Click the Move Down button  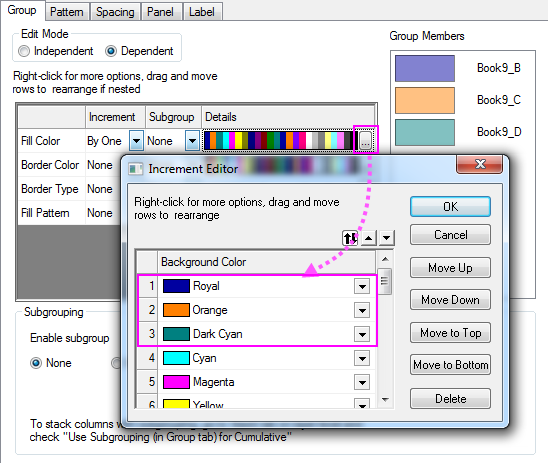[450, 300]
